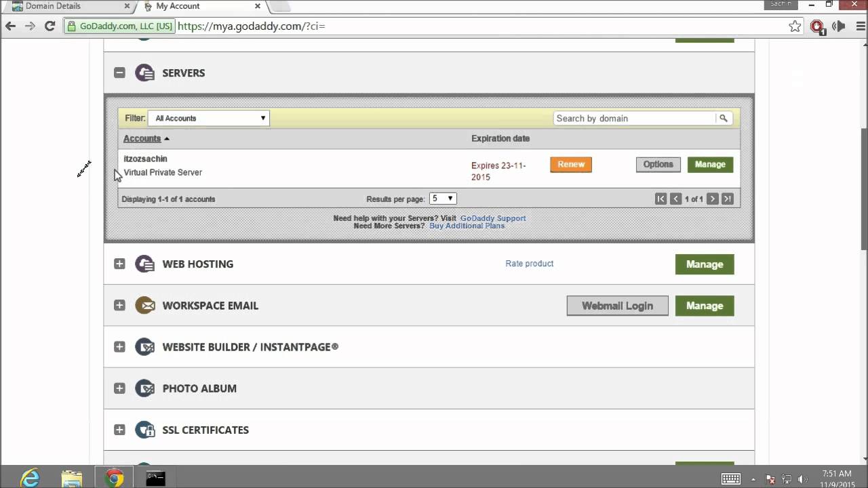Click the Expires 23-11-2015 text
This screenshot has width=868, height=488.
coord(498,171)
